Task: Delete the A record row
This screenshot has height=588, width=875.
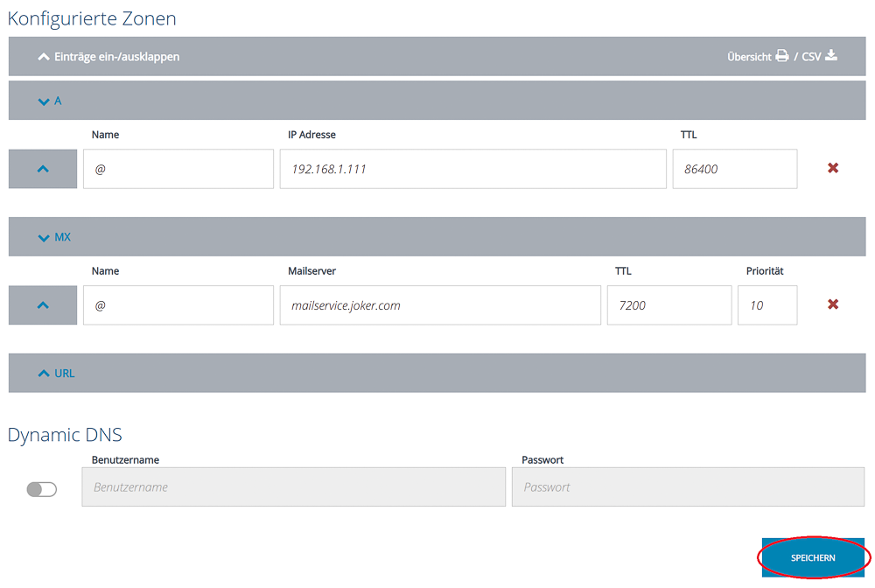Action: 833,168
